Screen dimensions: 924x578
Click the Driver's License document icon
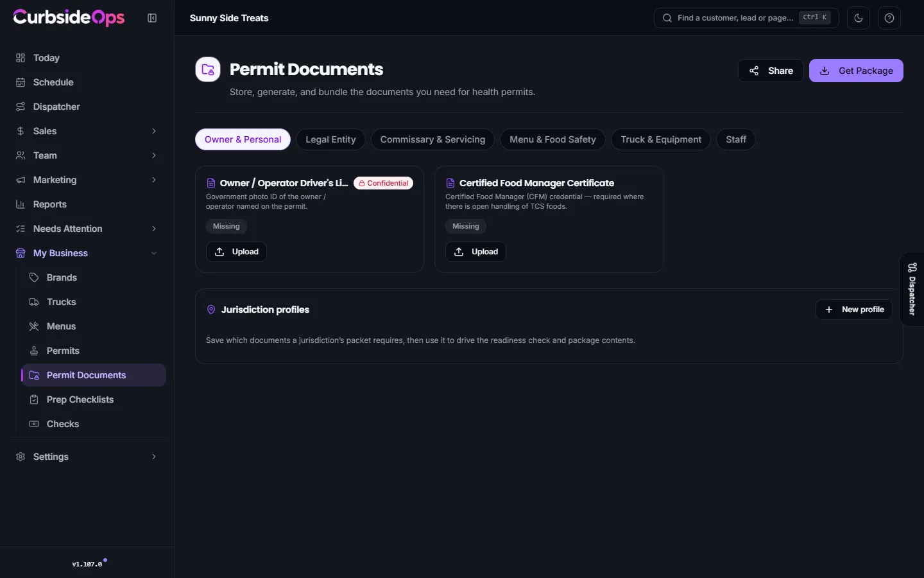(210, 183)
